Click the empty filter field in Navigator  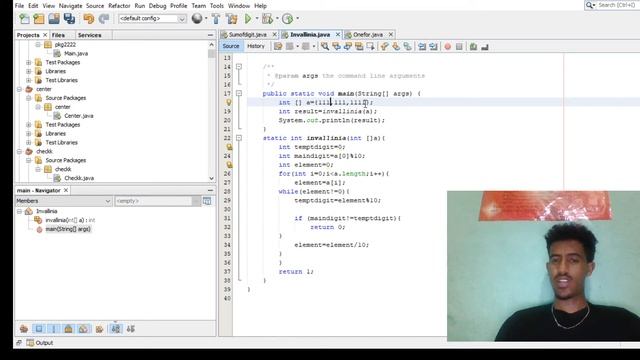(x=154, y=201)
